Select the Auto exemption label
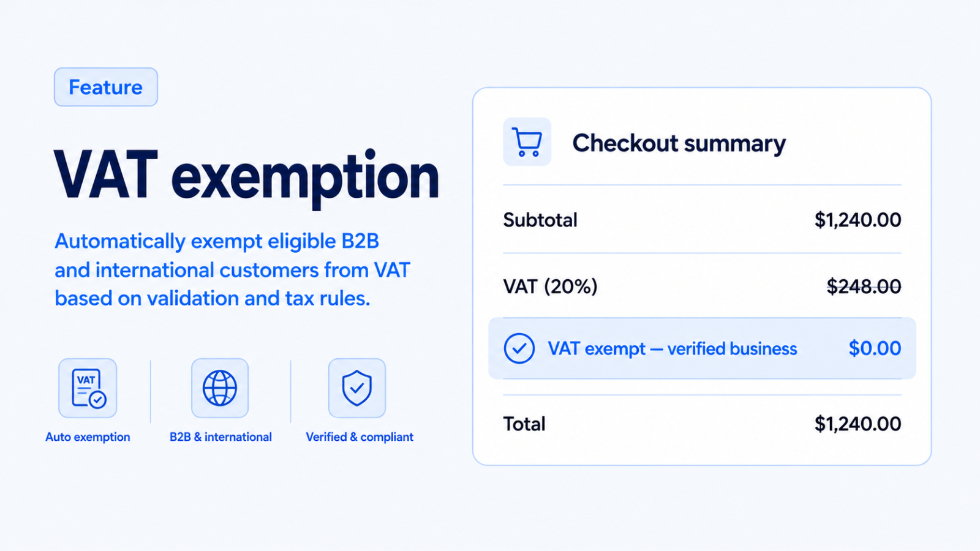The height and width of the screenshot is (551, 980). (88, 437)
